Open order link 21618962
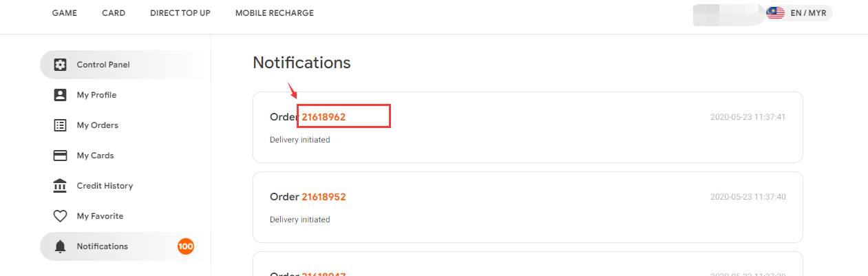This screenshot has height=276, width=868. (324, 117)
